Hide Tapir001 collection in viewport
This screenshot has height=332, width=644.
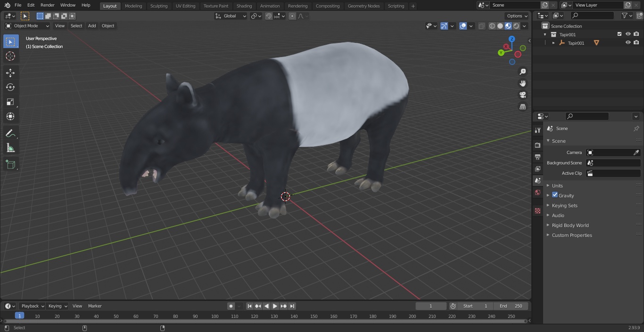click(x=628, y=34)
